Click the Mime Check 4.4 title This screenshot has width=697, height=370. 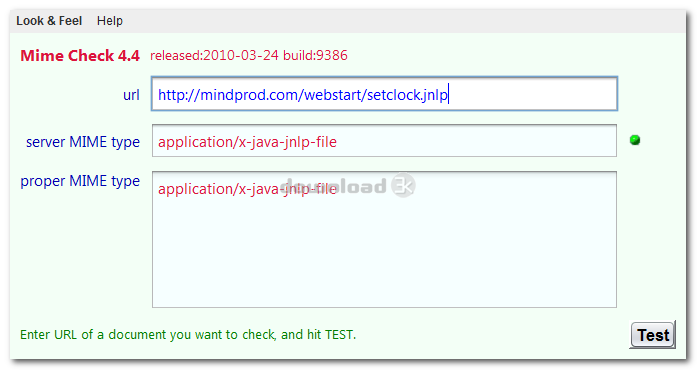pyautogui.click(x=80, y=56)
